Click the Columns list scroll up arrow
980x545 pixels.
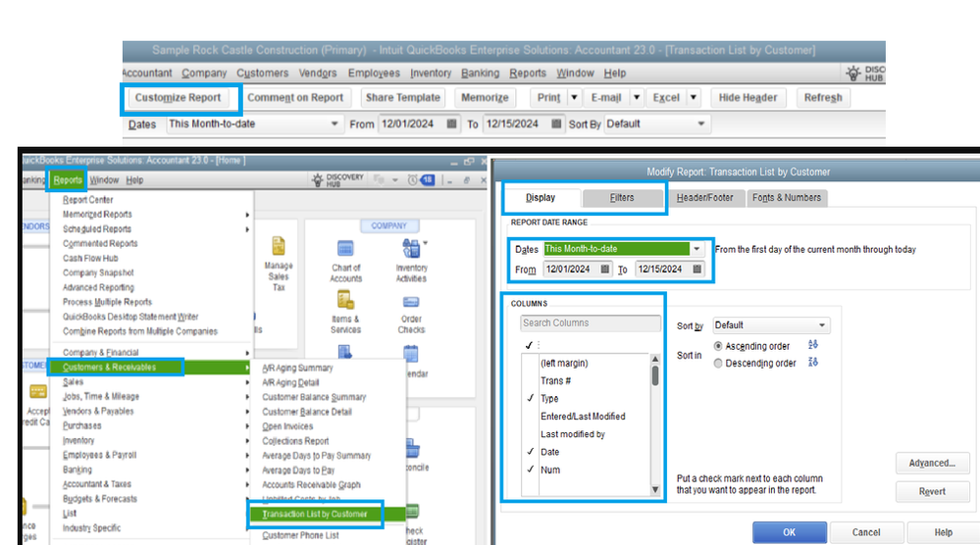[x=655, y=359]
